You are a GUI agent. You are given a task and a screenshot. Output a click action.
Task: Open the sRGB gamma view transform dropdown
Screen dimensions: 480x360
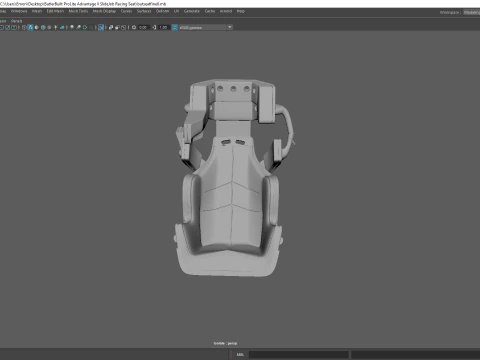tap(206, 27)
